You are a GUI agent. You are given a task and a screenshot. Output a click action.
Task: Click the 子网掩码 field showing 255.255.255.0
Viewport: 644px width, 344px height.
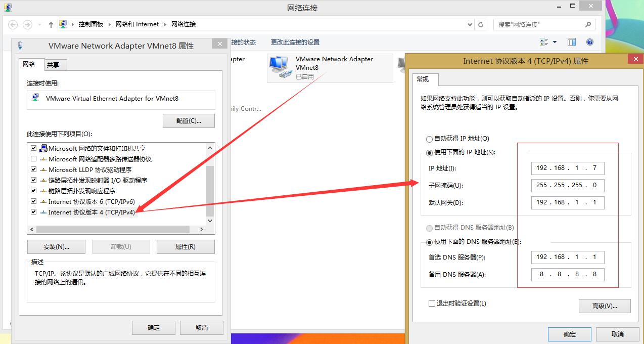(568, 186)
